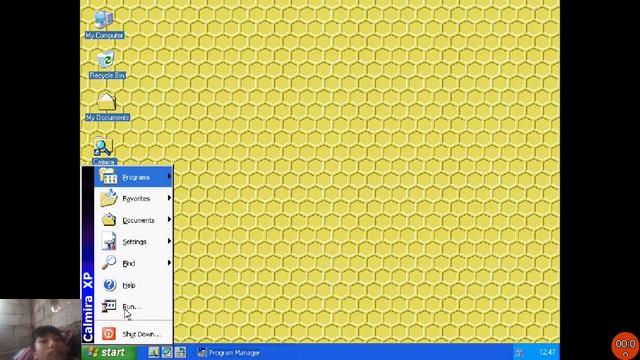Click the second quick launch icon on taskbar
640x360 pixels.
pyautogui.click(x=167, y=352)
